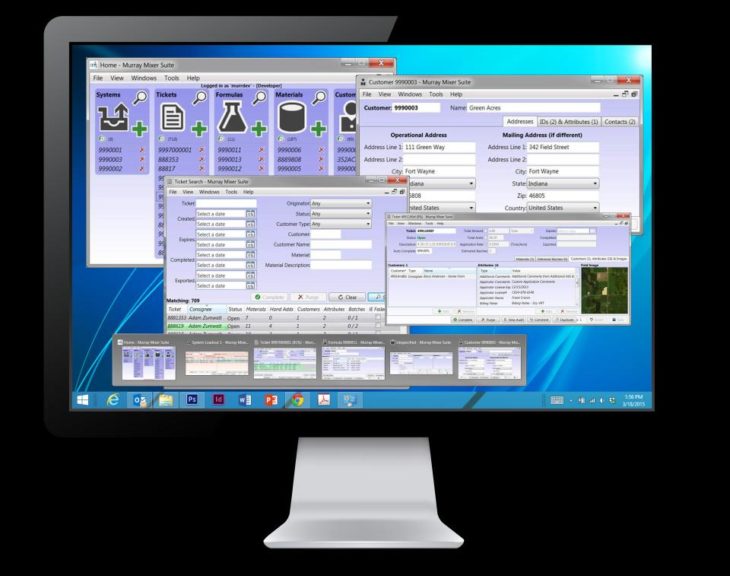
Task: Launch InDesign from the taskbar
Action: 218,400
